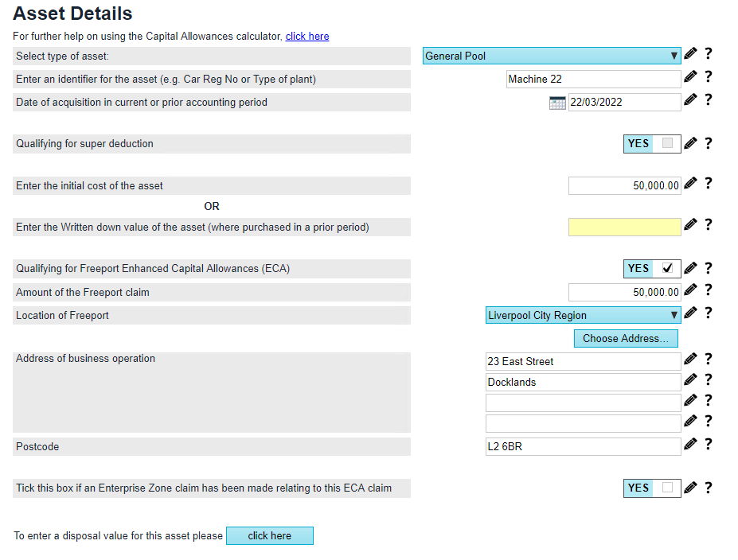Expand the Location of Freeport dropdown
Screen dimensions: 738x560
[673, 315]
